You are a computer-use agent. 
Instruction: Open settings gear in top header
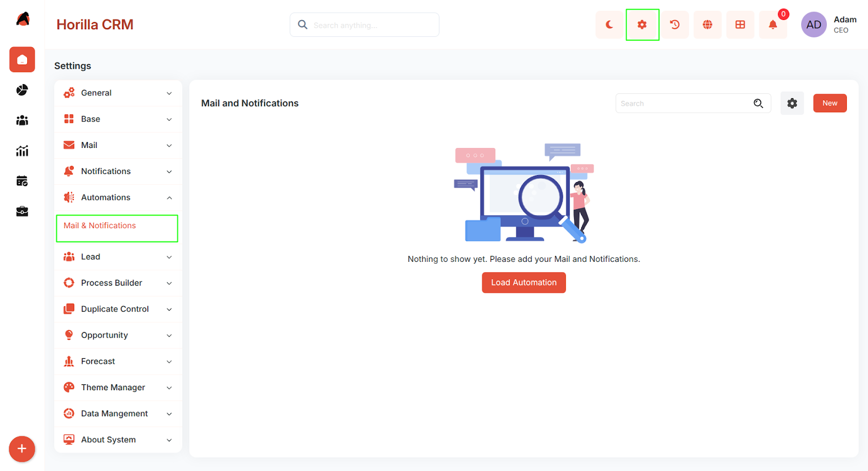click(642, 25)
